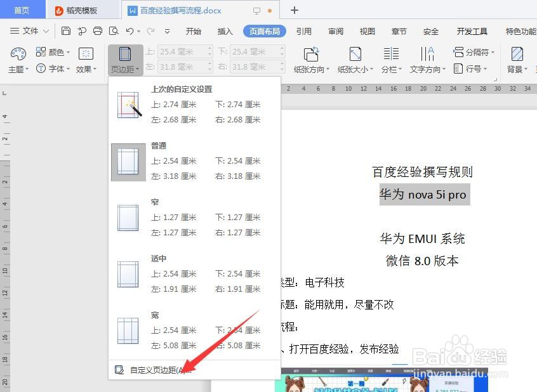Click the Save icon in quick toolbar
The image size is (537, 392).
(66, 31)
